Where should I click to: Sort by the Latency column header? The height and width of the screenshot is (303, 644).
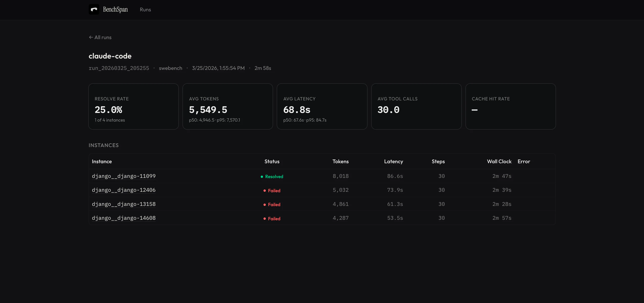point(393,161)
